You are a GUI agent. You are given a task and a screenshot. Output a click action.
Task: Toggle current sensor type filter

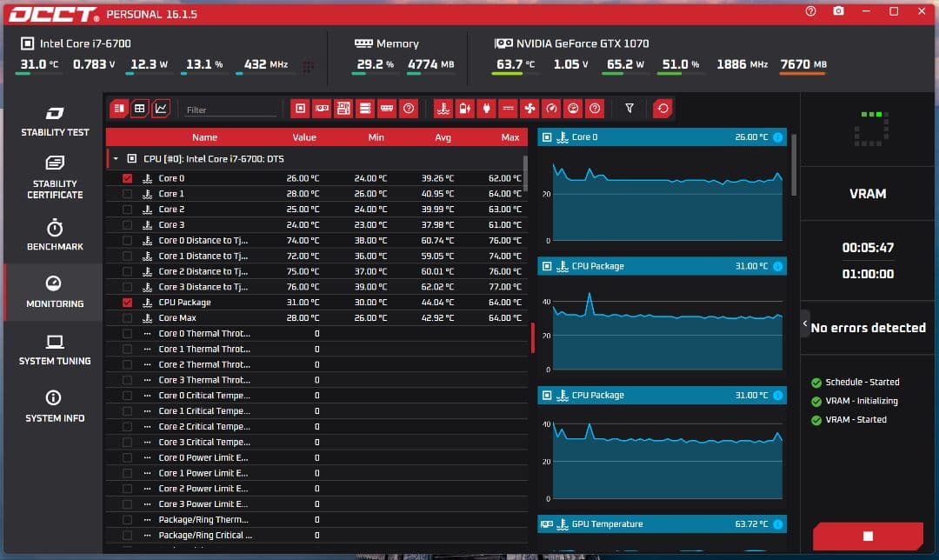(508, 109)
